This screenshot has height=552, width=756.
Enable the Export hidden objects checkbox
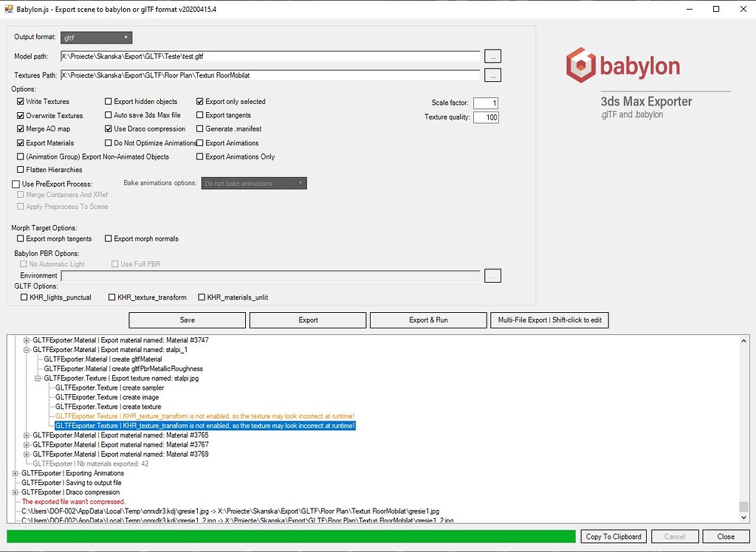107,101
